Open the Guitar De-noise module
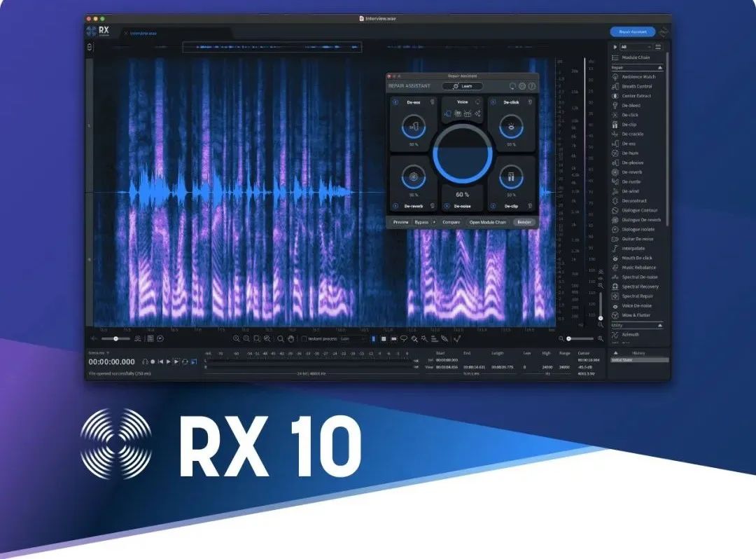 (x=633, y=240)
